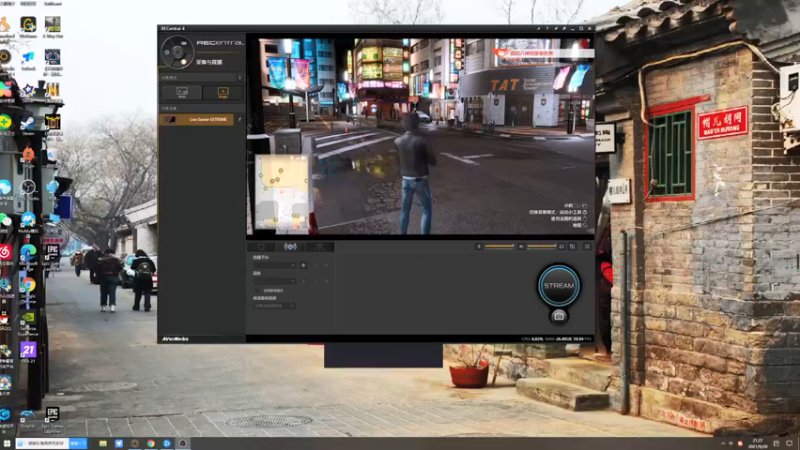
Task: Enter fullscreen preview icon
Action: point(587,246)
